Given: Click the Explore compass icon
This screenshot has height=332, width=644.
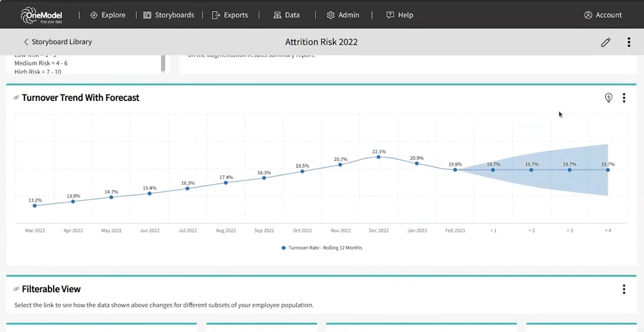Looking at the screenshot, I should click(94, 15).
